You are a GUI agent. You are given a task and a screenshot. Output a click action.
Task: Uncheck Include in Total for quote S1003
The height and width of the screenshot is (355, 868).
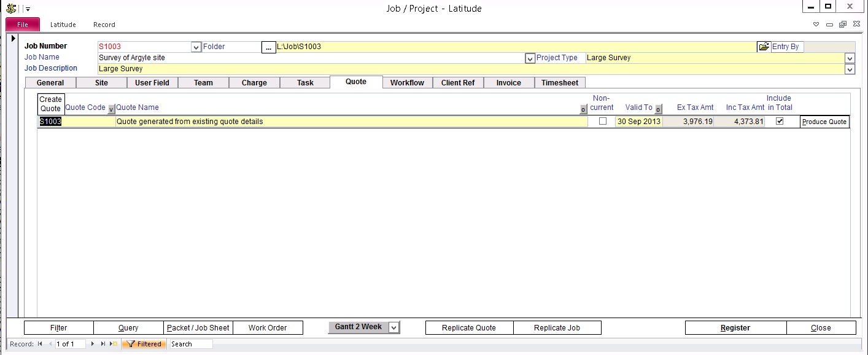[780, 122]
